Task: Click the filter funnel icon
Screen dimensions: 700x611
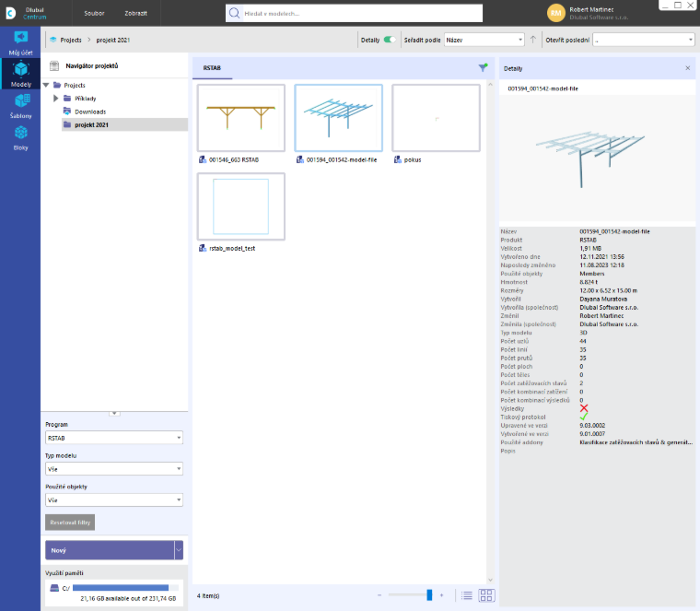Action: tap(483, 68)
